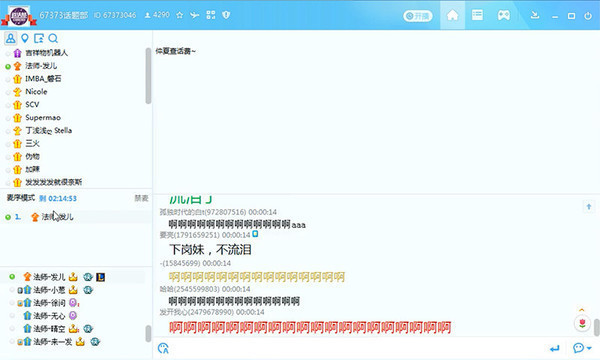
Task: Click the chat message input field
Action: click(356, 348)
